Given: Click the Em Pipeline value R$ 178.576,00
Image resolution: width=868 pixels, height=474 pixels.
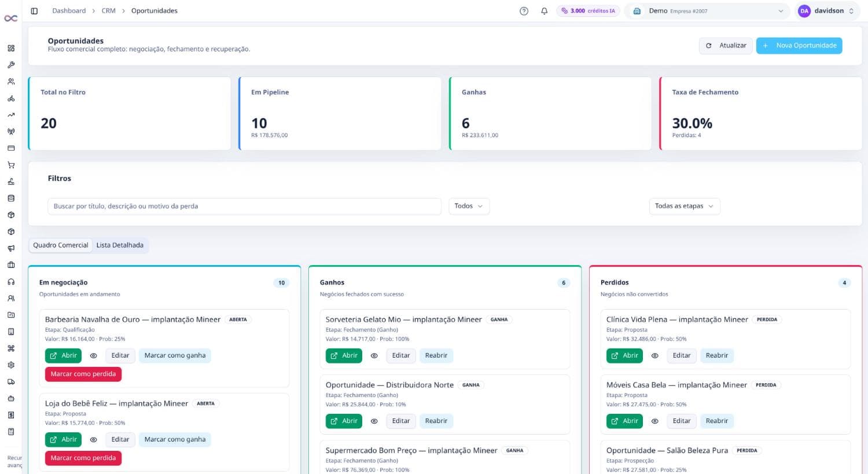Looking at the screenshot, I should coord(270,135).
